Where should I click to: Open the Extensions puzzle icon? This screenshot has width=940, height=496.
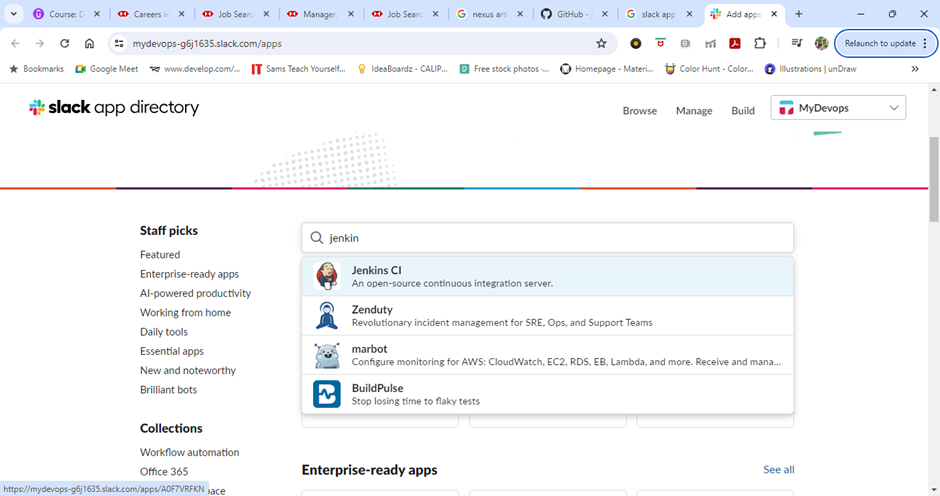pyautogui.click(x=760, y=43)
